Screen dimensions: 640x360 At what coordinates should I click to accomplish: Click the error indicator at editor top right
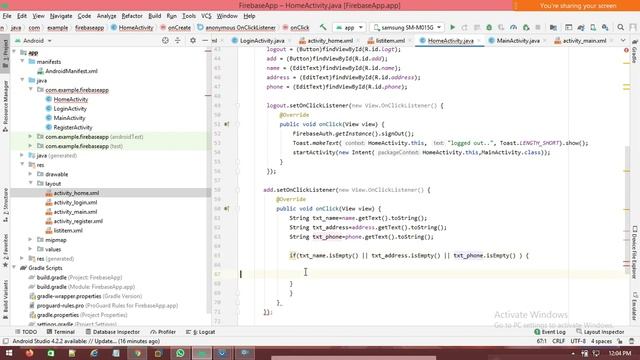[x=626, y=50]
